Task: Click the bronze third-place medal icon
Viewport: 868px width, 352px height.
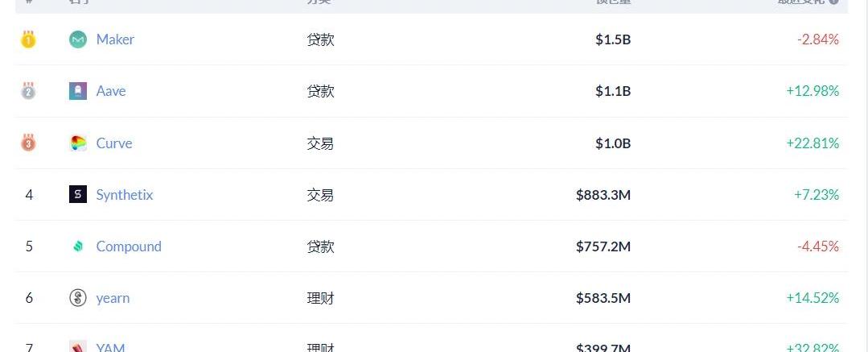Action: click(29, 143)
